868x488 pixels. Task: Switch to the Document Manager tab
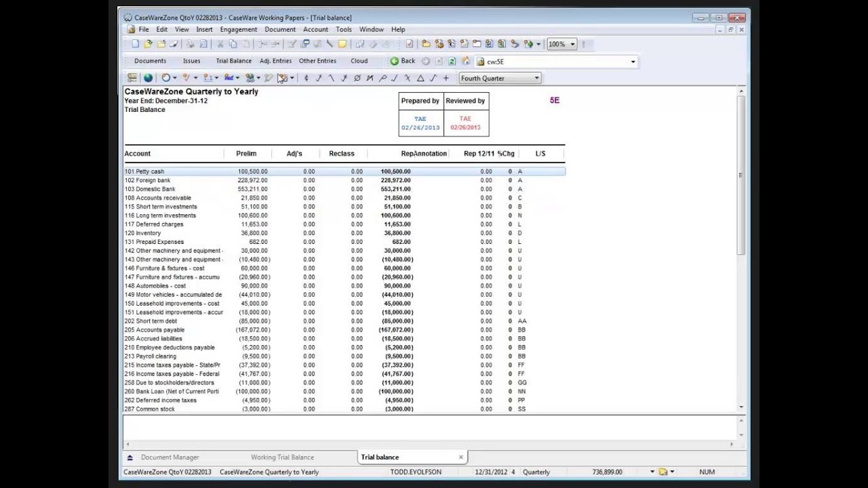point(170,457)
